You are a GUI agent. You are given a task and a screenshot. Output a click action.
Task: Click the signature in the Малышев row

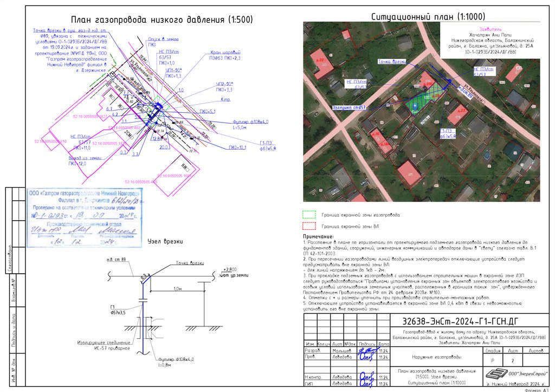pyautogui.click(x=366, y=352)
